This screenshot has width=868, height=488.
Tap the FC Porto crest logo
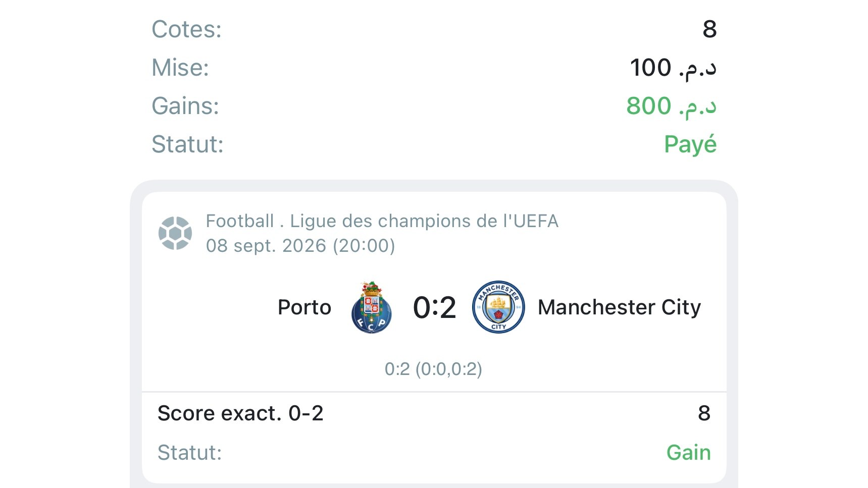pyautogui.click(x=372, y=307)
